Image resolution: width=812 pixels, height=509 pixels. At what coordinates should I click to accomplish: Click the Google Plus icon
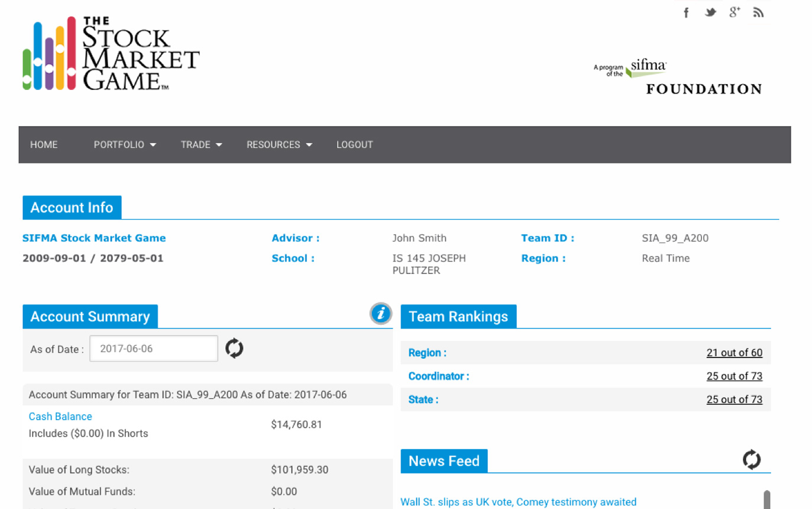coord(735,12)
